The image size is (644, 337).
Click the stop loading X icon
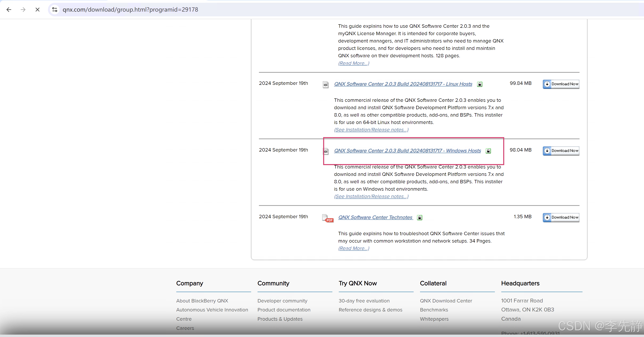38,10
